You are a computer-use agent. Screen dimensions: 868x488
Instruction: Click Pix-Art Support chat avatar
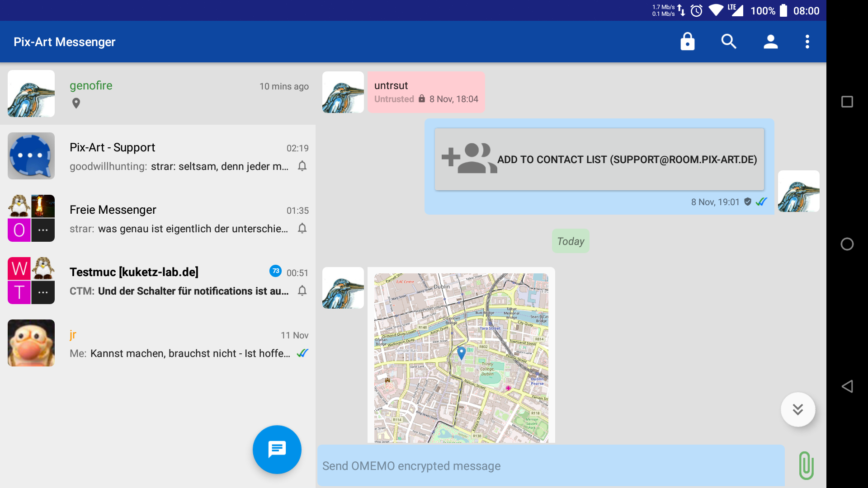click(31, 156)
